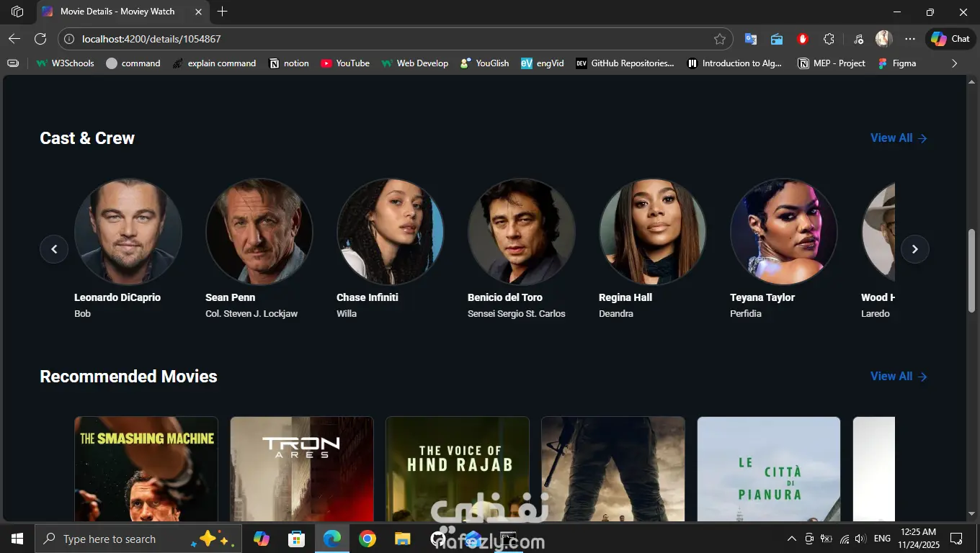Open the Web Develop bookmark
Viewport: 980px width, 553px height.
coord(414,63)
